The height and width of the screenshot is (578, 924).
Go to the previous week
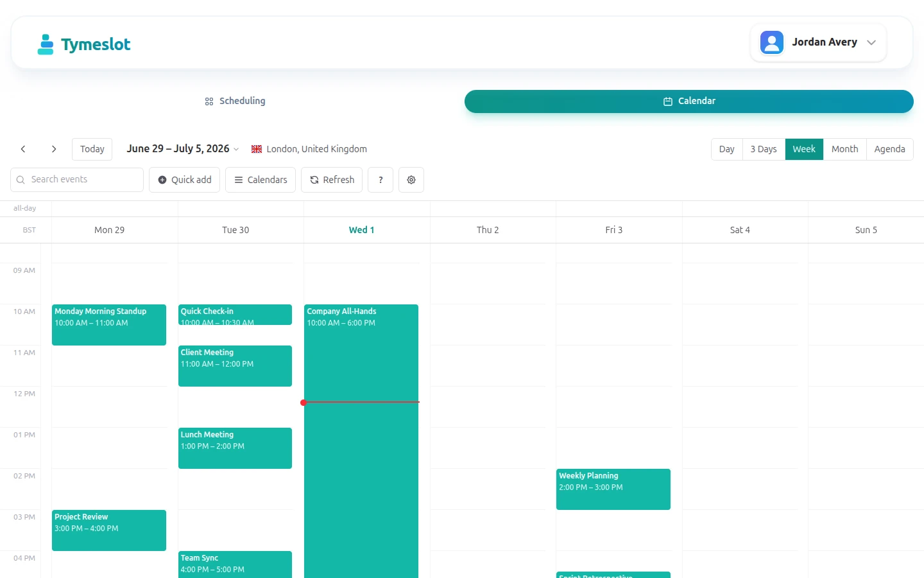pyautogui.click(x=23, y=149)
